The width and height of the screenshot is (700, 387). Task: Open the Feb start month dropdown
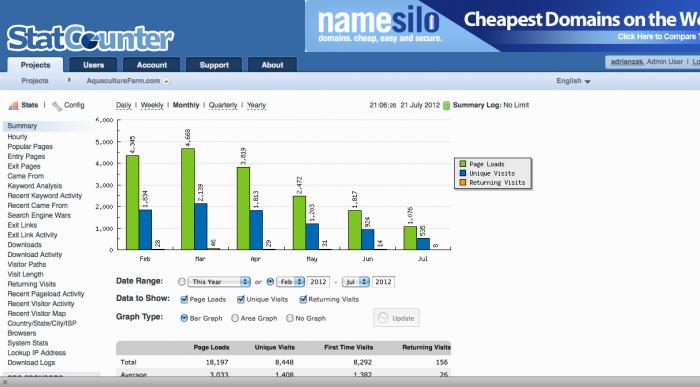pos(290,282)
